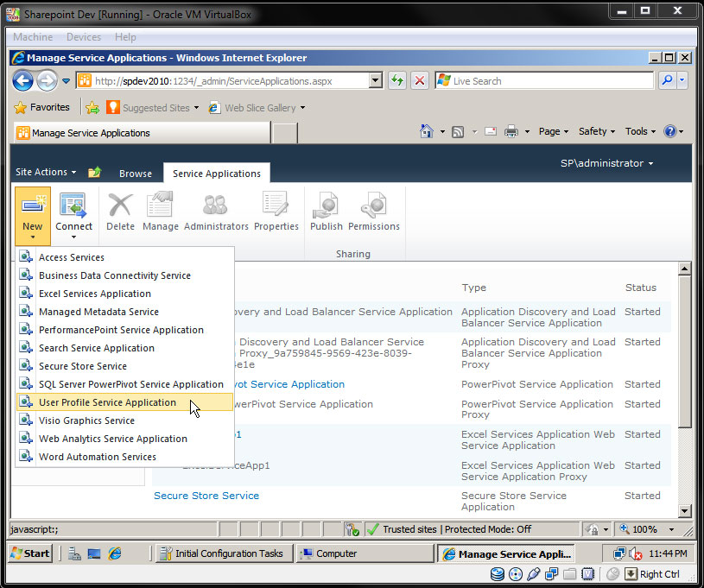704x588 pixels.
Task: Click the Windows Start button
Action: coord(30,553)
